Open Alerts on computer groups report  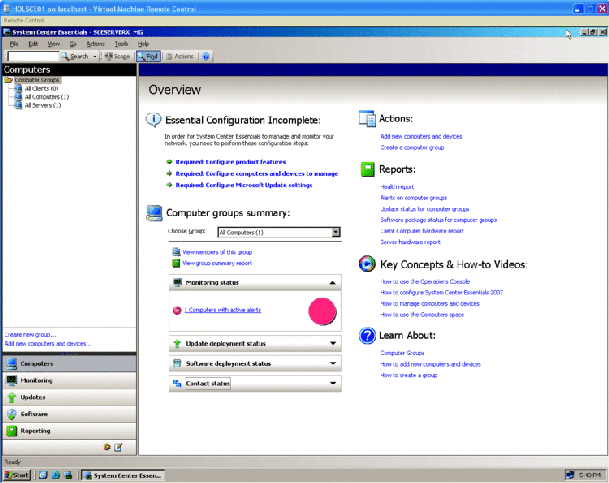click(414, 198)
